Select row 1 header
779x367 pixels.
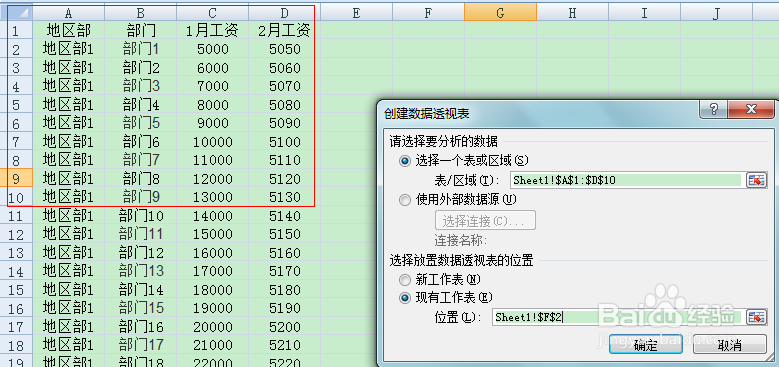click(16, 31)
